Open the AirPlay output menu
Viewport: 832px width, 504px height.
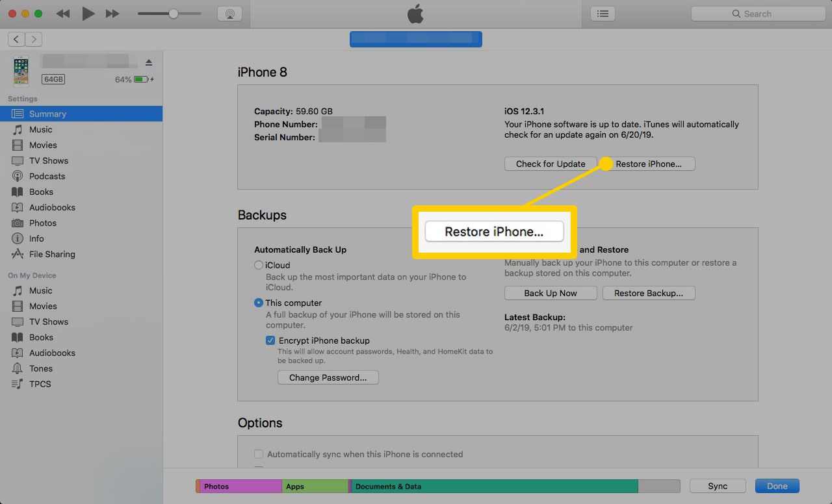(x=229, y=14)
